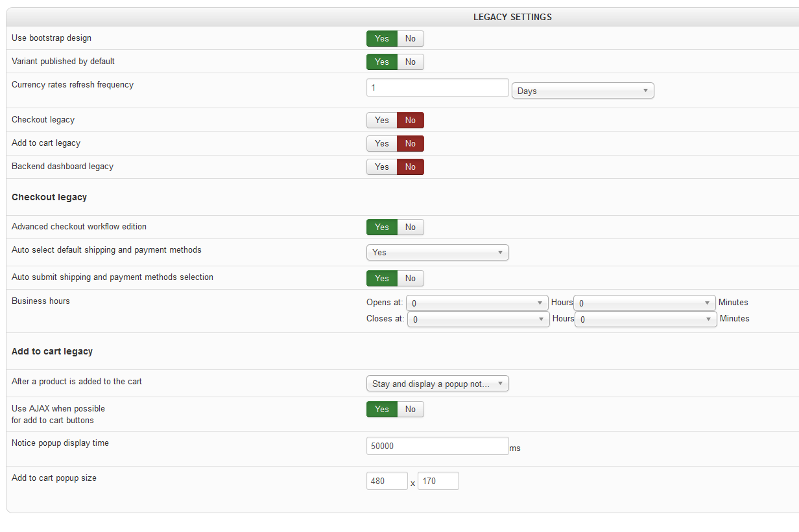The image size is (799, 532).
Task: Expand After product added to cart dropdown
Action: 437,384
